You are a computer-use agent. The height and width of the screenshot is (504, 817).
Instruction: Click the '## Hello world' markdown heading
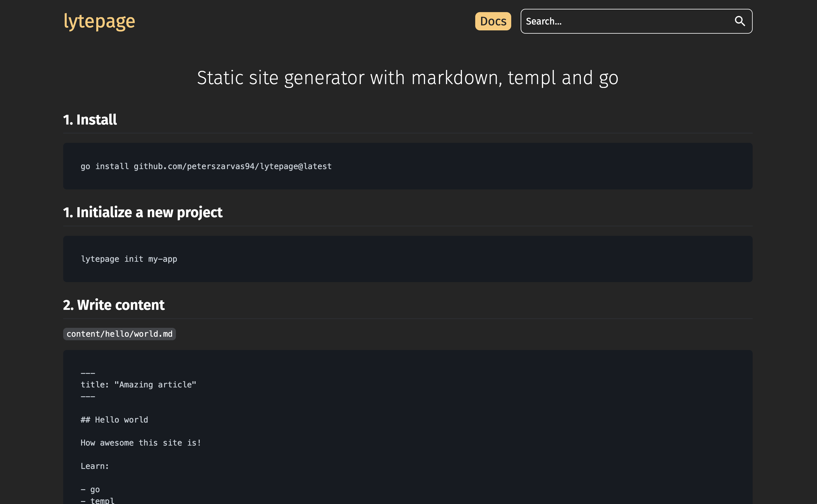pos(114,419)
